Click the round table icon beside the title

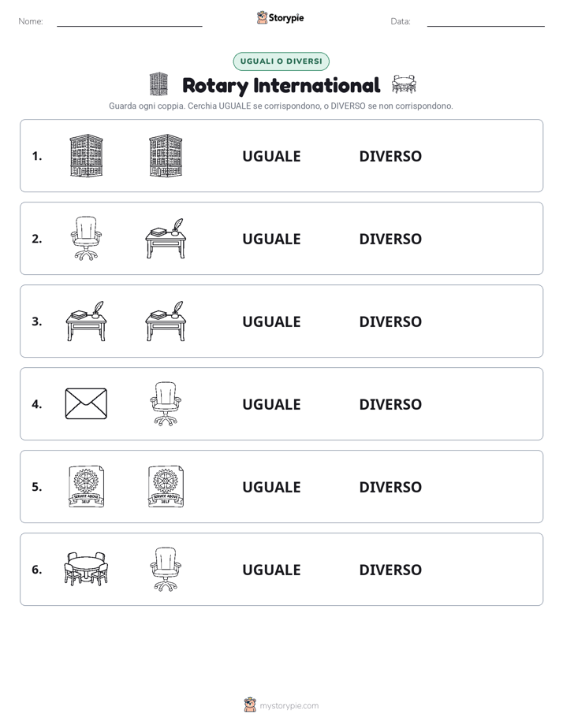404,84
